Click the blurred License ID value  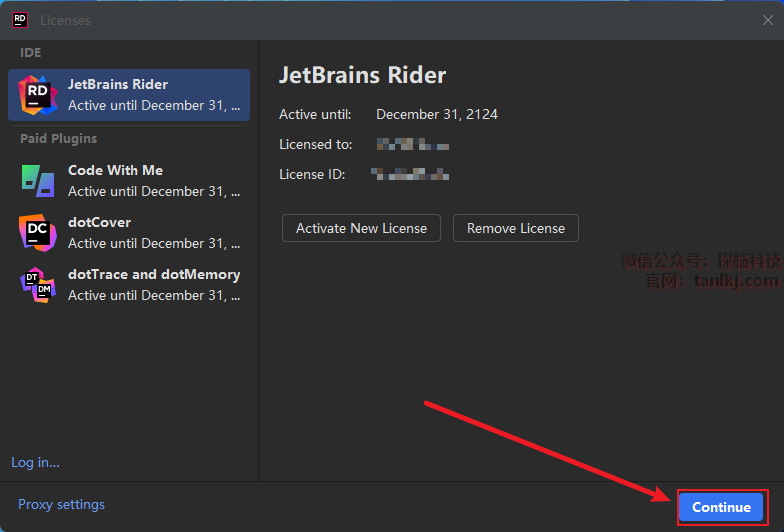pos(411,174)
